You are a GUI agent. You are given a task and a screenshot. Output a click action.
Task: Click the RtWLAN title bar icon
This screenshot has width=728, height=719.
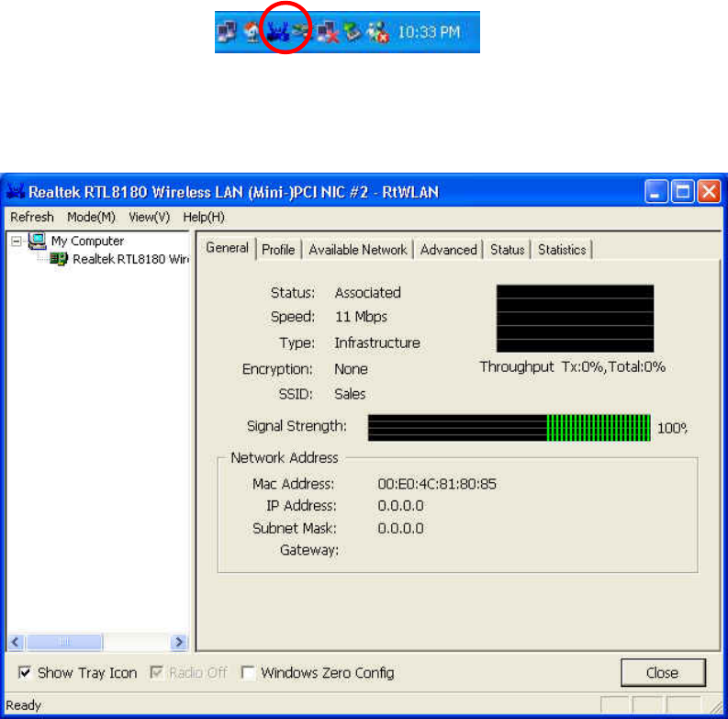[15, 191]
